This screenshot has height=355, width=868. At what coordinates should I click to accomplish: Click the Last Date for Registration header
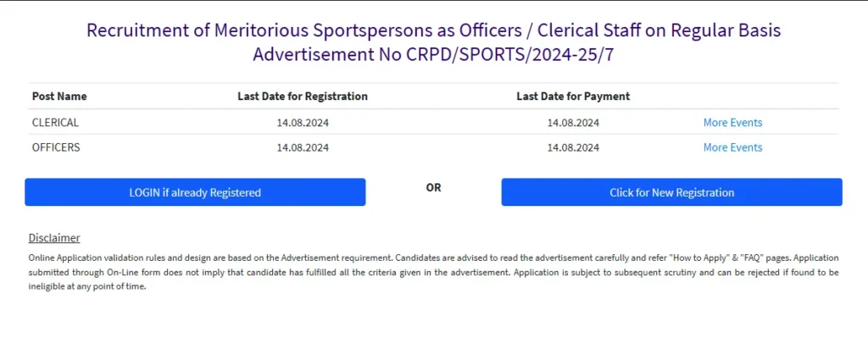[x=303, y=97]
